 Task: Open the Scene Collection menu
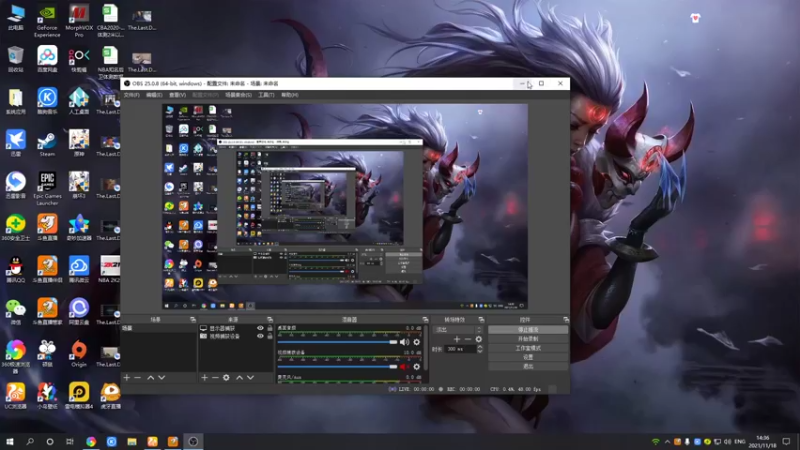click(x=238, y=95)
